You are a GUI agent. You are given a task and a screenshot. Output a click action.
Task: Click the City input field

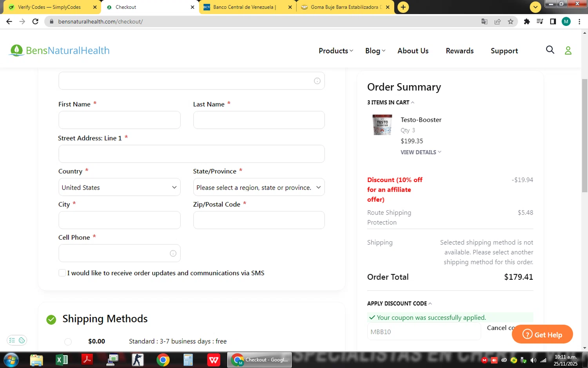[x=120, y=220]
